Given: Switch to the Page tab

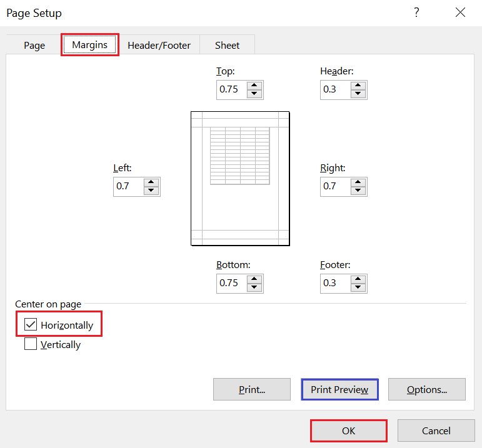Looking at the screenshot, I should click(34, 46).
